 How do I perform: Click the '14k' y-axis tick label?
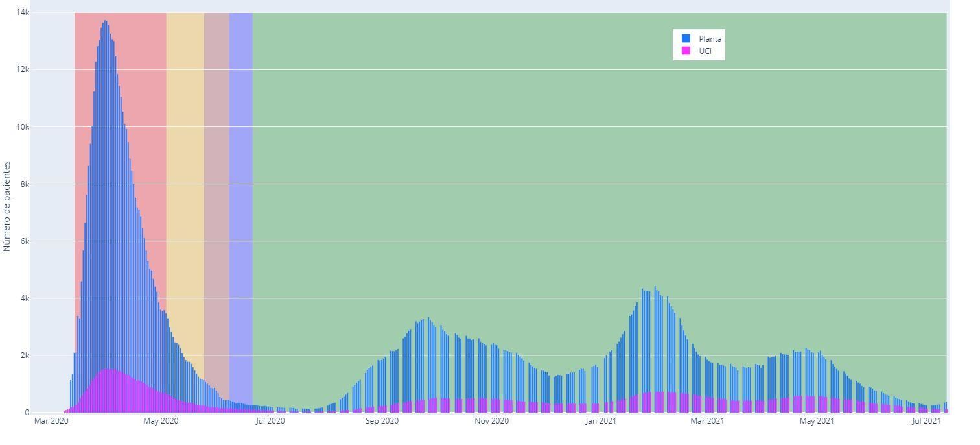point(22,12)
